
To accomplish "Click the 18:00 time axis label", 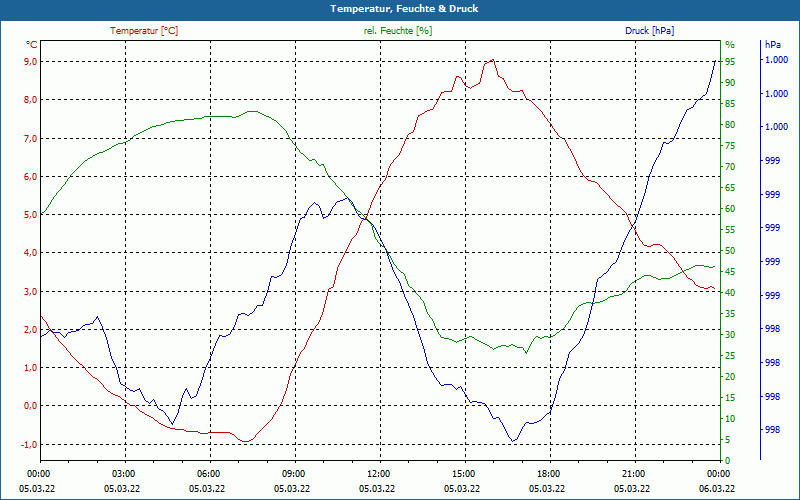I will 549,473.
